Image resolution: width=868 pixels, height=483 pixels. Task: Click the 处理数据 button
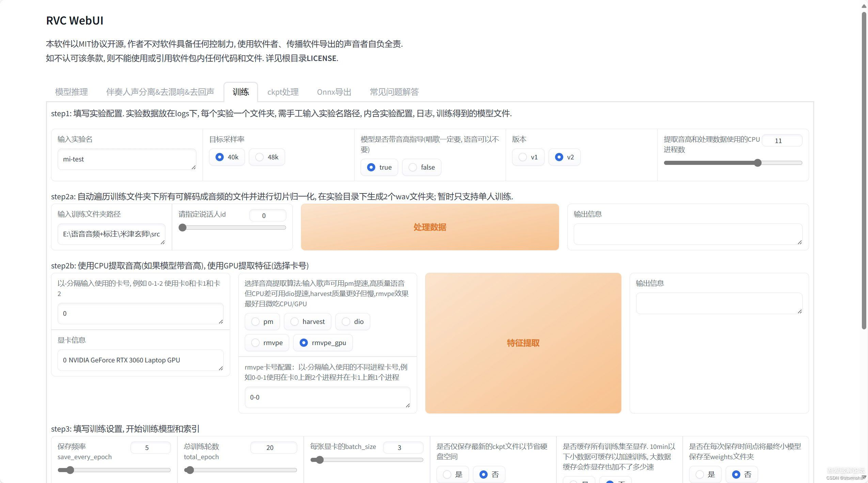point(429,227)
